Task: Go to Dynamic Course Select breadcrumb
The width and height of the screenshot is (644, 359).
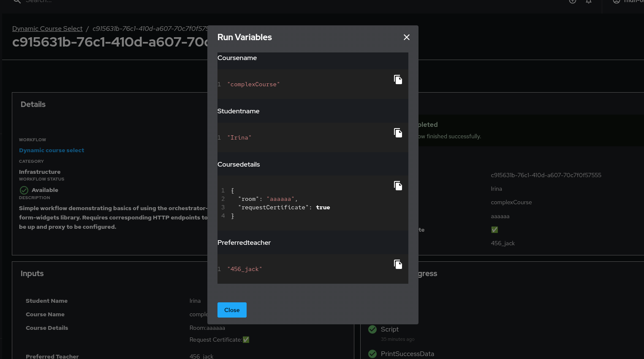Action: [47, 29]
